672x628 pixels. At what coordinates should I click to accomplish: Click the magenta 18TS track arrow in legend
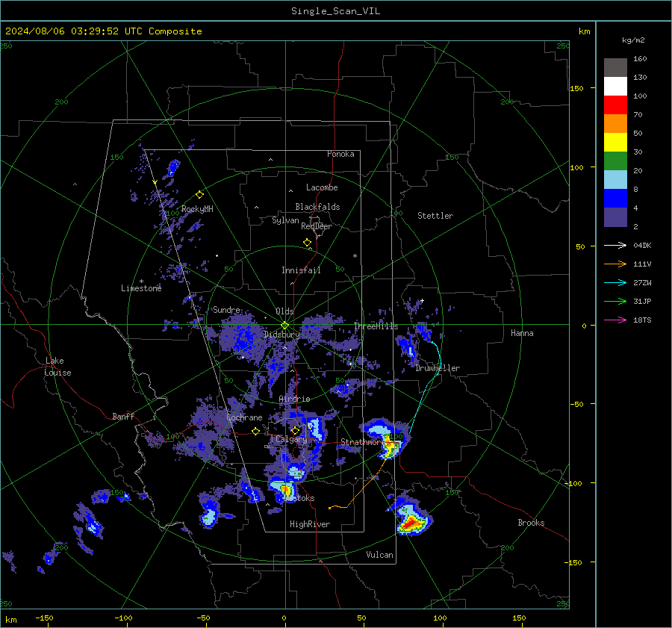pos(615,320)
